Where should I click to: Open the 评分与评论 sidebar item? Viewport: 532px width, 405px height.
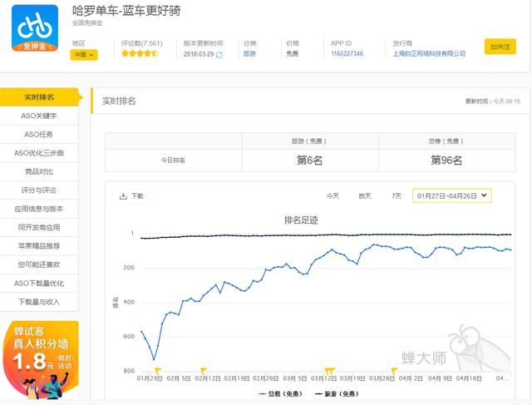tap(39, 190)
